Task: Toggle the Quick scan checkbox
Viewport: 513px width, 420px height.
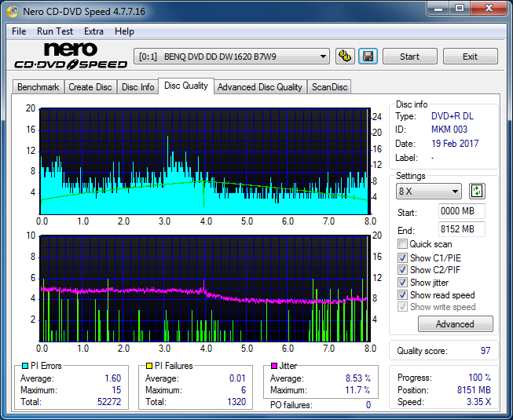Action: coord(402,244)
